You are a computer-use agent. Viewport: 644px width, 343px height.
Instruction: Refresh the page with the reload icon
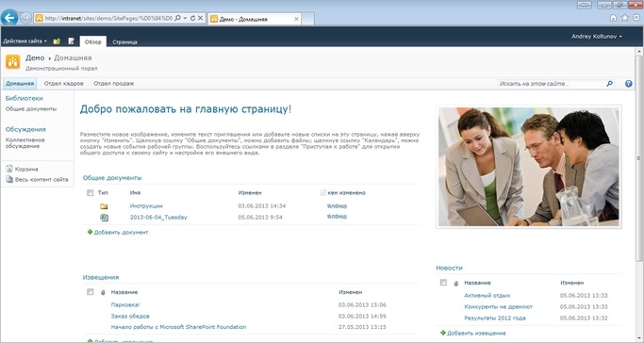click(x=192, y=18)
